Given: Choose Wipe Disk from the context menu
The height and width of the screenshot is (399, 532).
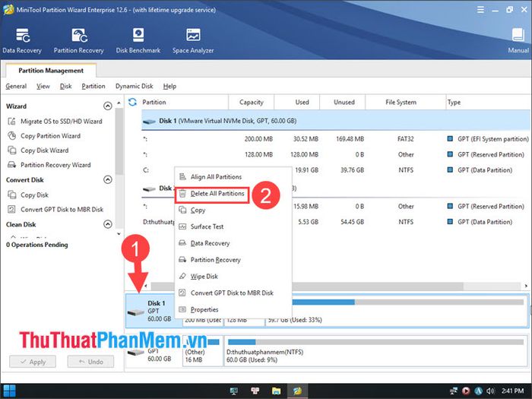Looking at the screenshot, I should pos(233,277).
